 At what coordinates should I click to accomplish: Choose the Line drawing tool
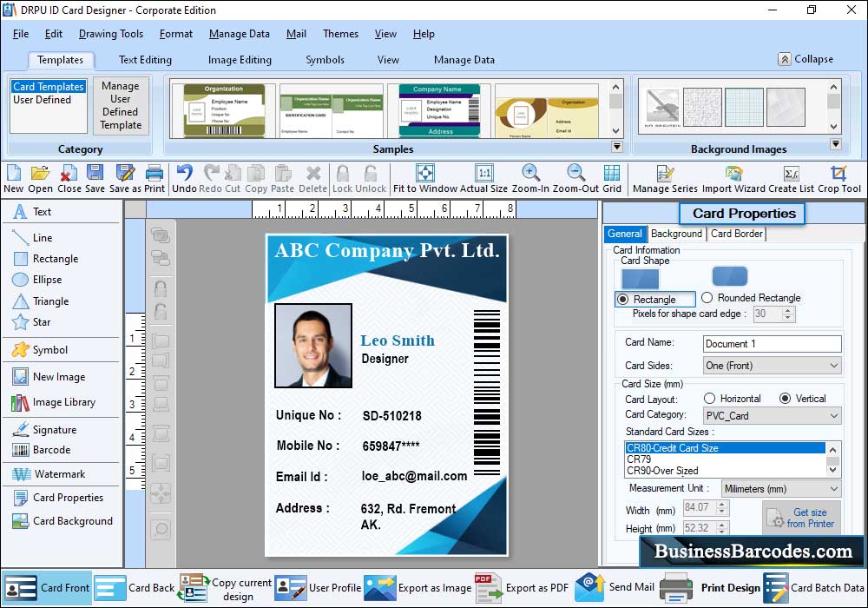[x=32, y=237]
